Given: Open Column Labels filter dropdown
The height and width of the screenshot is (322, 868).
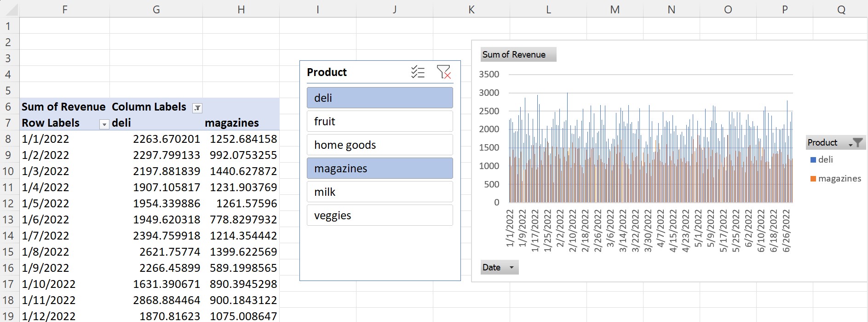Looking at the screenshot, I should 197,108.
